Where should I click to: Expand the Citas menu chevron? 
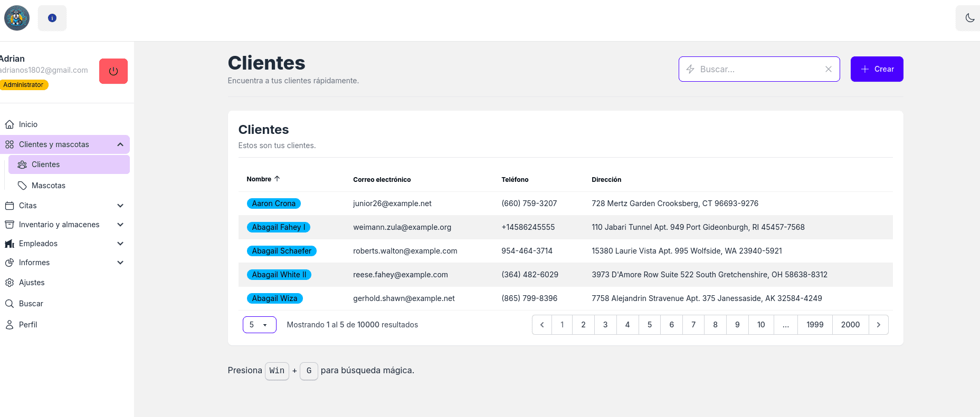120,206
